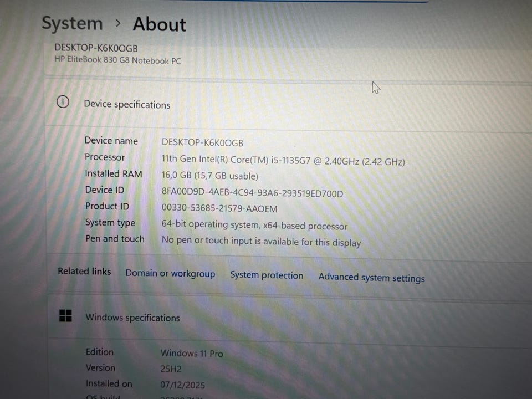Viewport: 532px width, 399px height.
Task: Select the DESKTOP-K6K0OGB title at top
Action: tap(96, 48)
